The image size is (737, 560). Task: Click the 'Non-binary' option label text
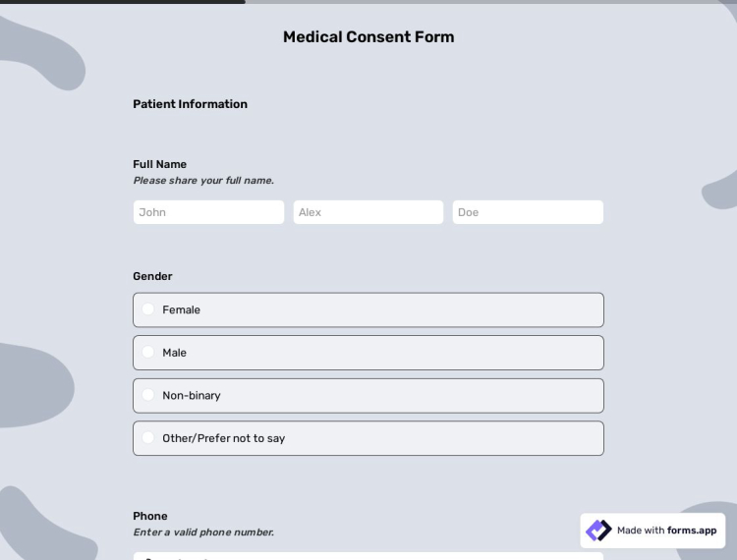click(192, 395)
